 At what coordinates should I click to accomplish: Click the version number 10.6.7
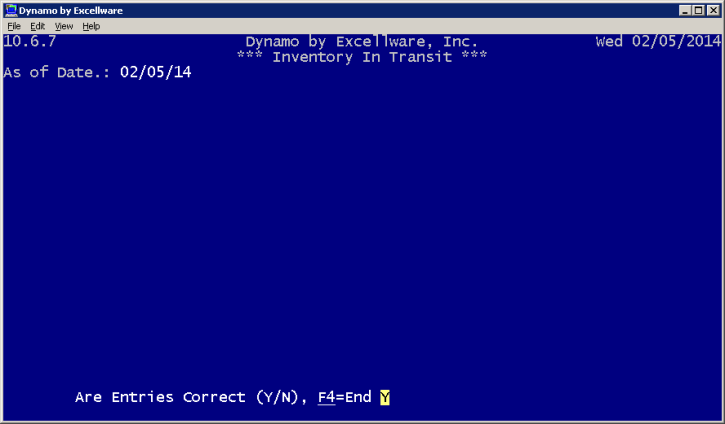[x=30, y=42]
